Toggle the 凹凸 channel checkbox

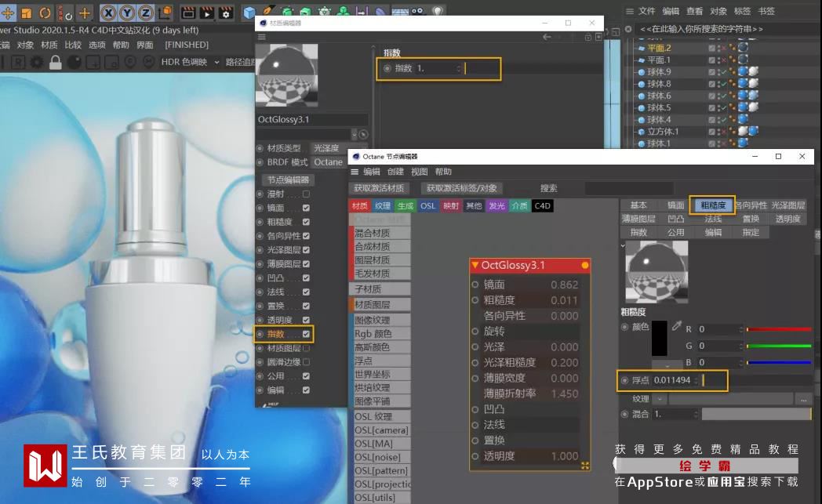(306, 278)
